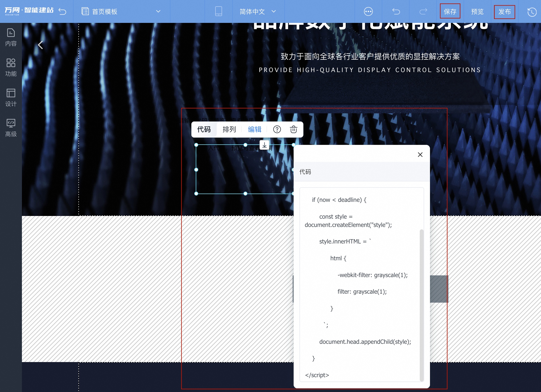Screen dimensions: 541x392
Task: Click the style.innerHTML = line
Action: coord(345,241)
